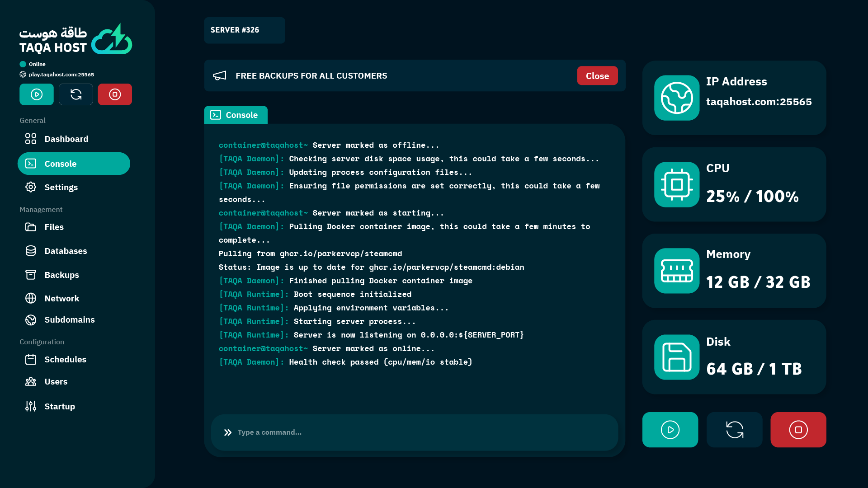Select the Console tab above the terminal
This screenshot has width=868, height=488.
pos(236,115)
